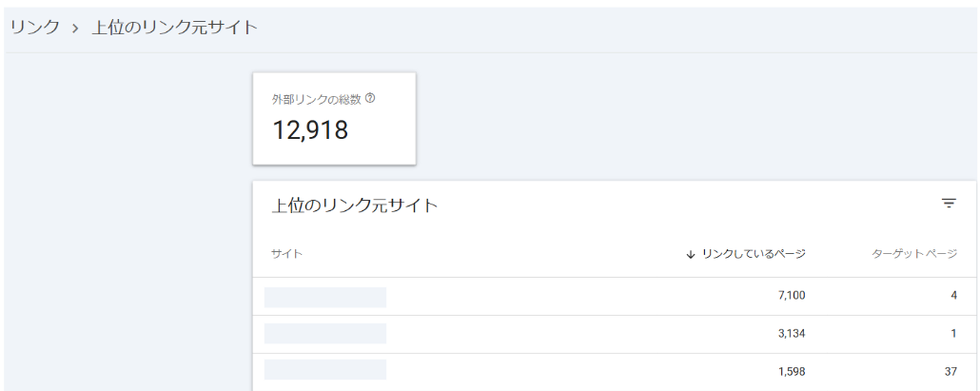The image size is (980, 391).
Task: Click the 1,598 linking pages value
Action: pyautogui.click(x=791, y=370)
